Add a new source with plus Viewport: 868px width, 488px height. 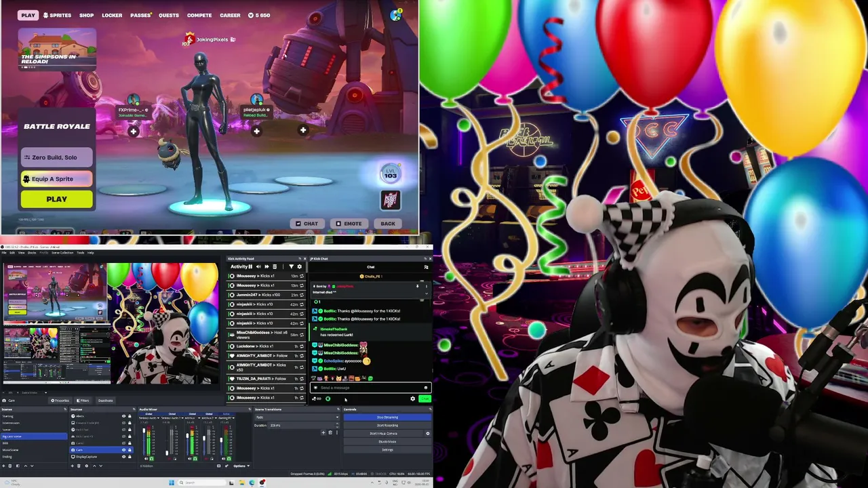pos(73,466)
